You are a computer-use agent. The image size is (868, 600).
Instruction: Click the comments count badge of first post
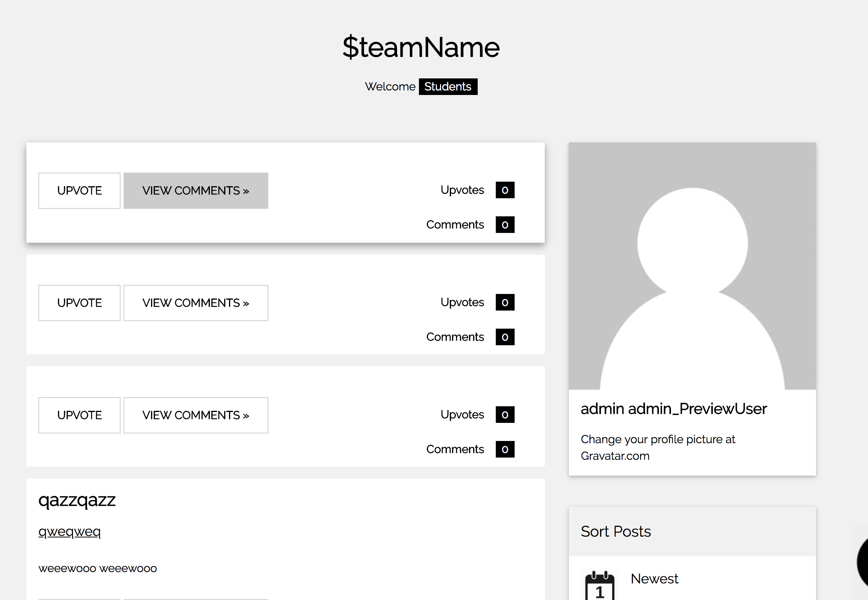tap(505, 225)
